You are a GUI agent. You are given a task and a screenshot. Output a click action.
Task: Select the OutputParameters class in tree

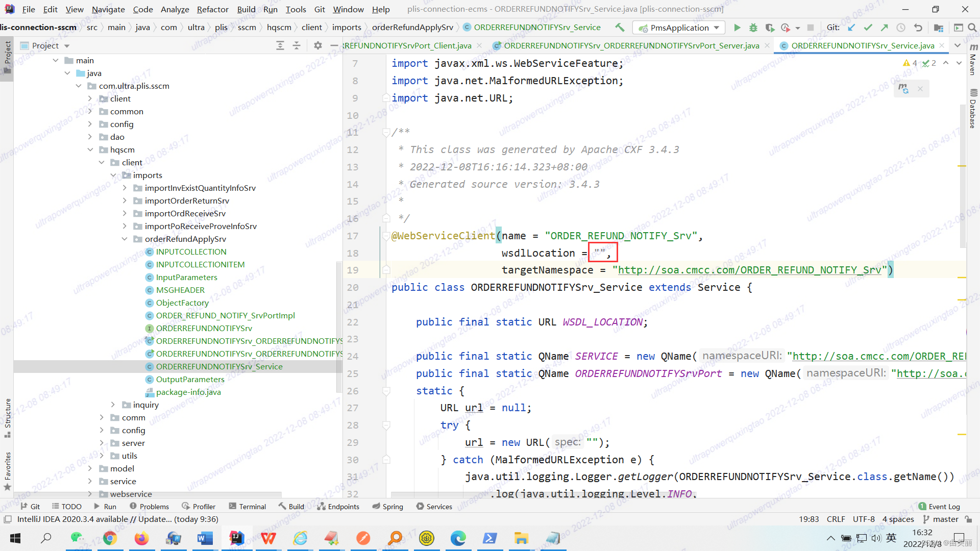pos(190,379)
